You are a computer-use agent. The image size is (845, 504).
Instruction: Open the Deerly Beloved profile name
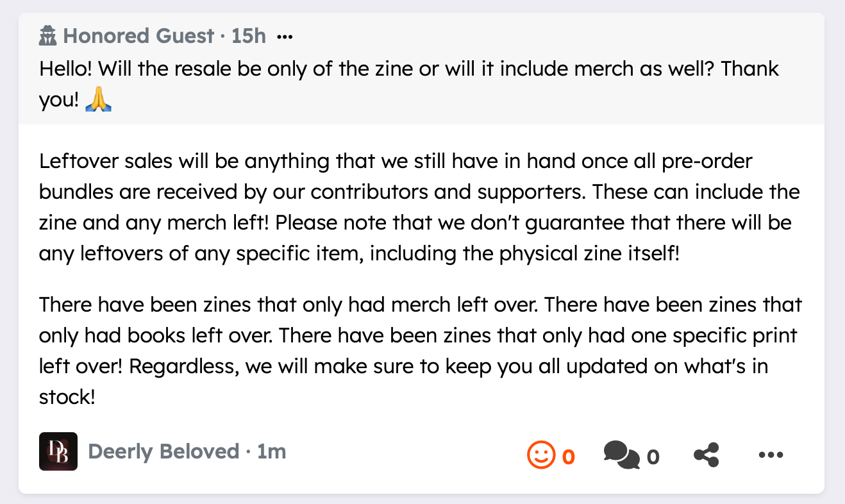163,451
